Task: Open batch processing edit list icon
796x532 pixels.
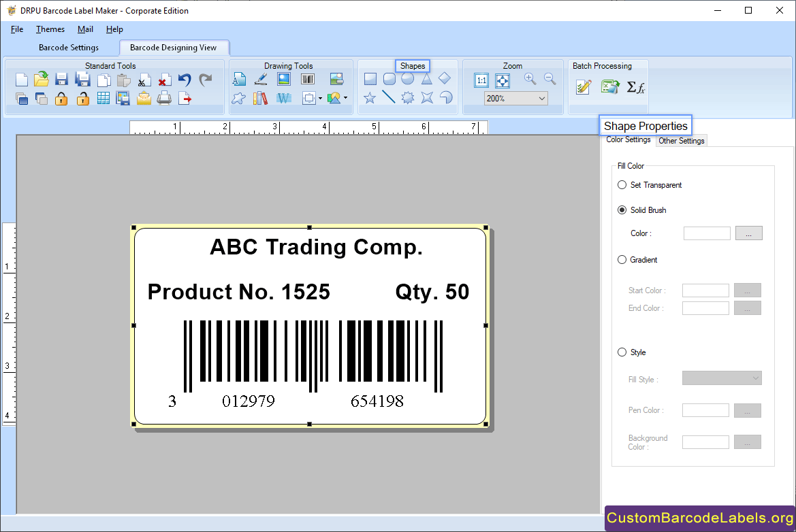Action: [x=584, y=87]
